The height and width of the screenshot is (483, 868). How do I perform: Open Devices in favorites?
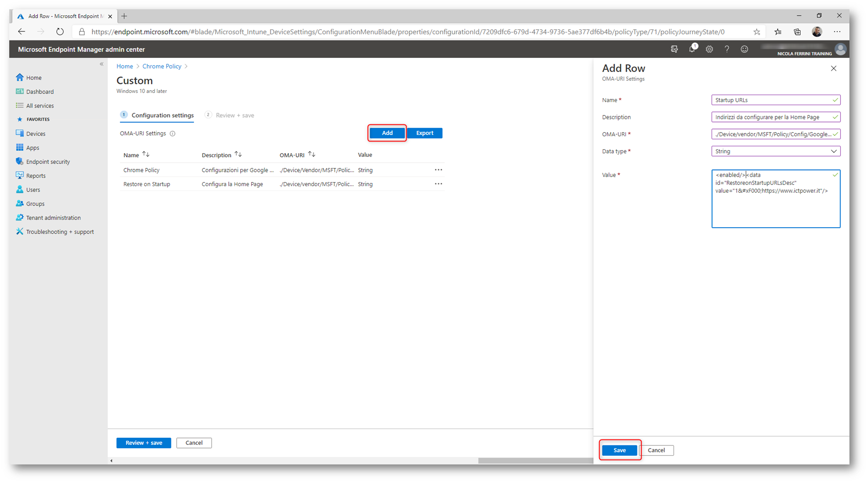tap(35, 133)
